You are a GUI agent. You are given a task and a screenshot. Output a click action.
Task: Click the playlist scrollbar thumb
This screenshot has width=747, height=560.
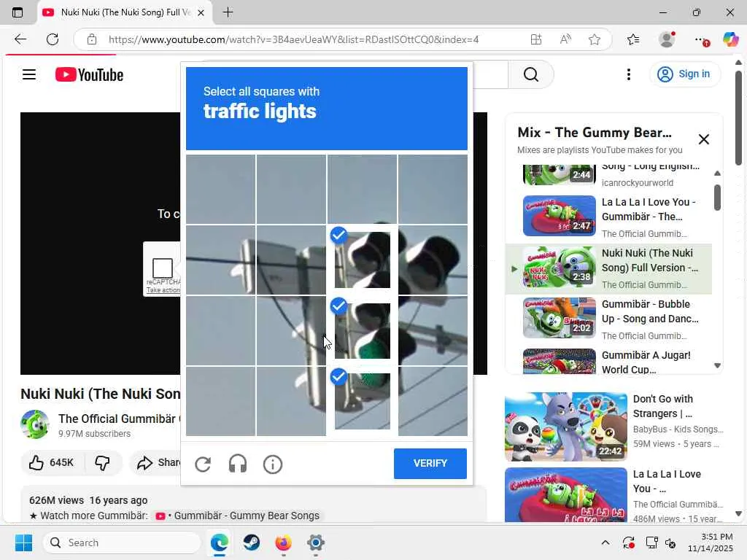point(718,197)
